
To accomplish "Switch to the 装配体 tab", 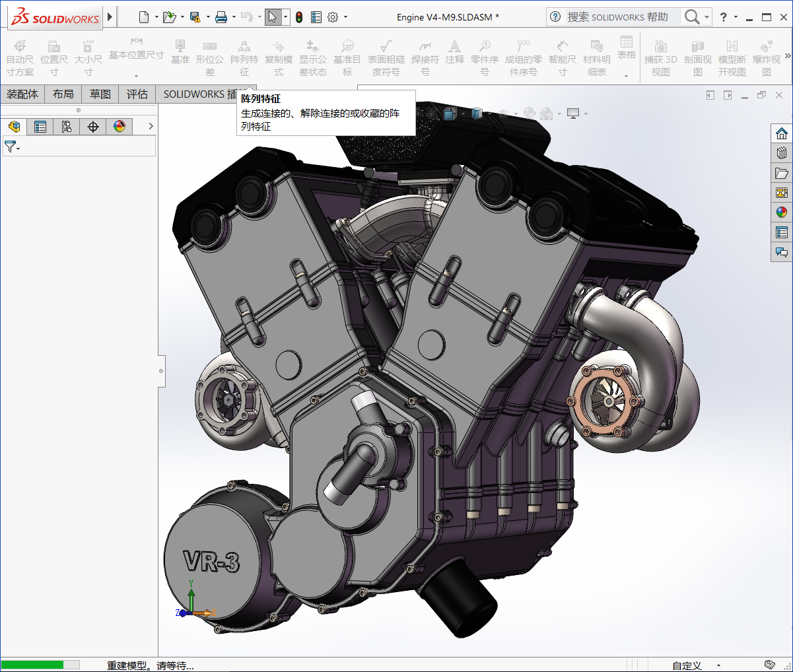I will click(22, 94).
